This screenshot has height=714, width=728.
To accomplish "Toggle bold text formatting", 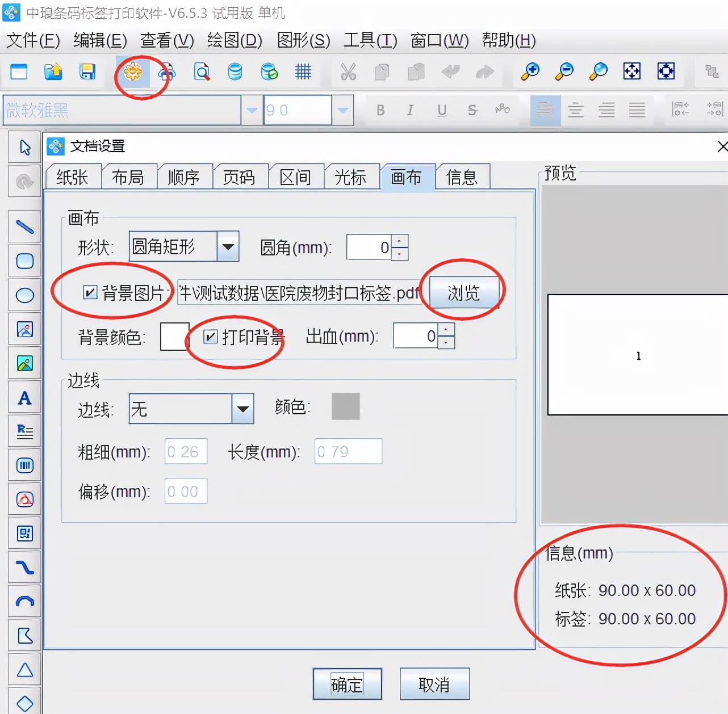I will coord(380,110).
